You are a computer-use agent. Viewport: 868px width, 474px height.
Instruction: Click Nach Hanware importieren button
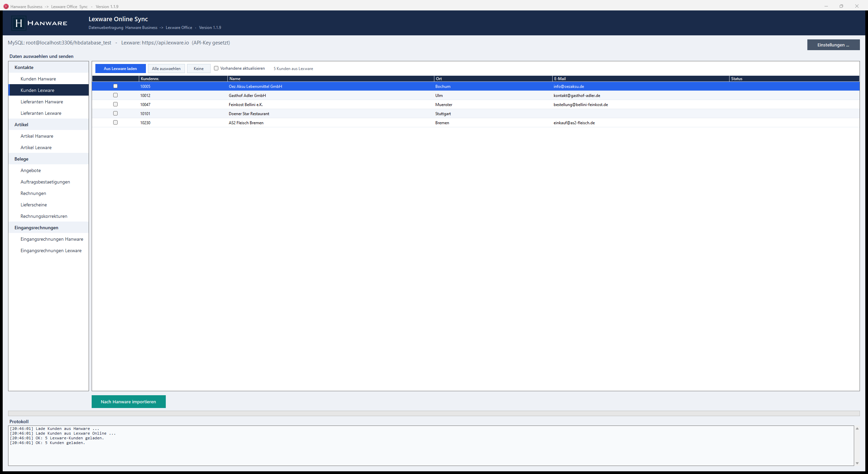[128, 402]
